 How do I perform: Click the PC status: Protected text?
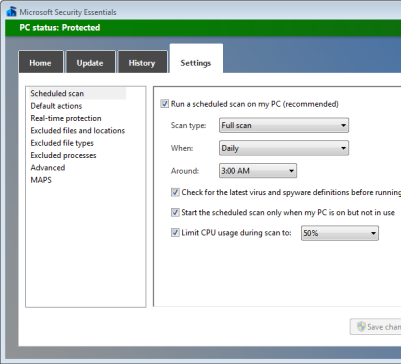[60, 28]
